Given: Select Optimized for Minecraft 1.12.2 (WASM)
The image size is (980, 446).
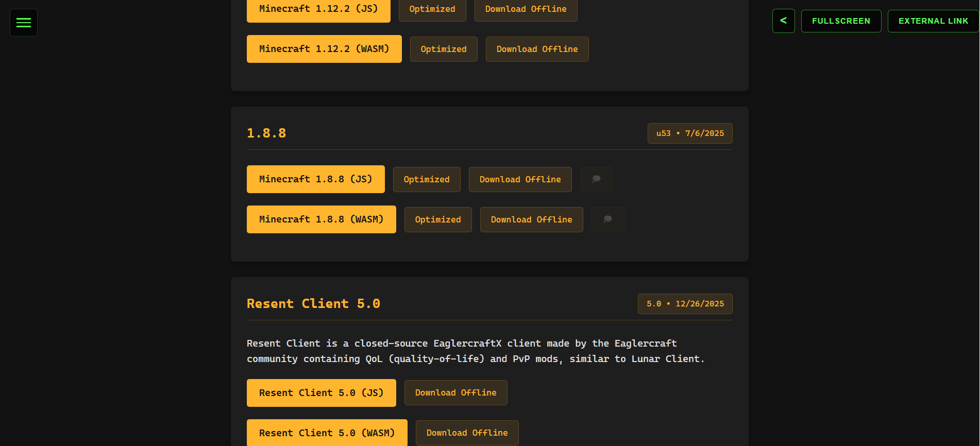Looking at the screenshot, I should (x=444, y=49).
